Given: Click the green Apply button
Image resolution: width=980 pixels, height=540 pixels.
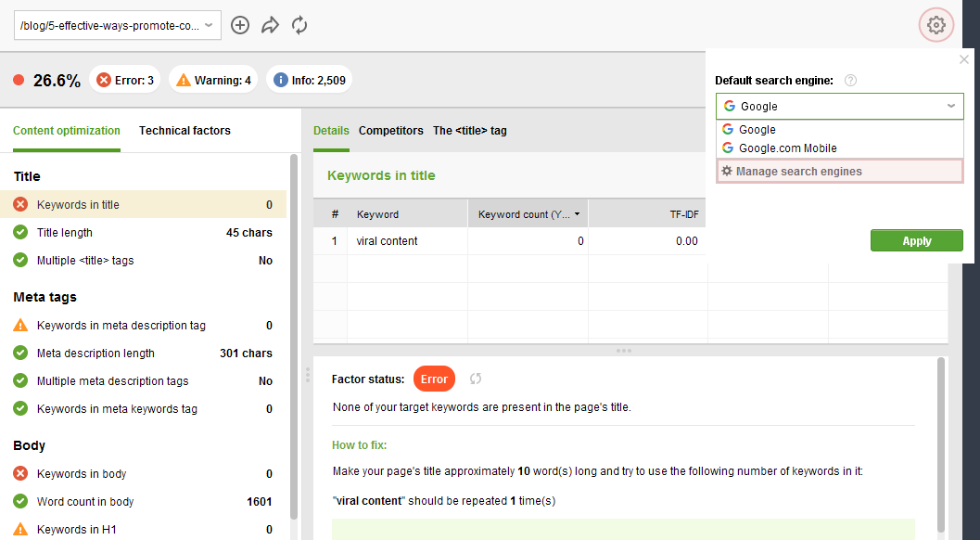Looking at the screenshot, I should click(916, 241).
